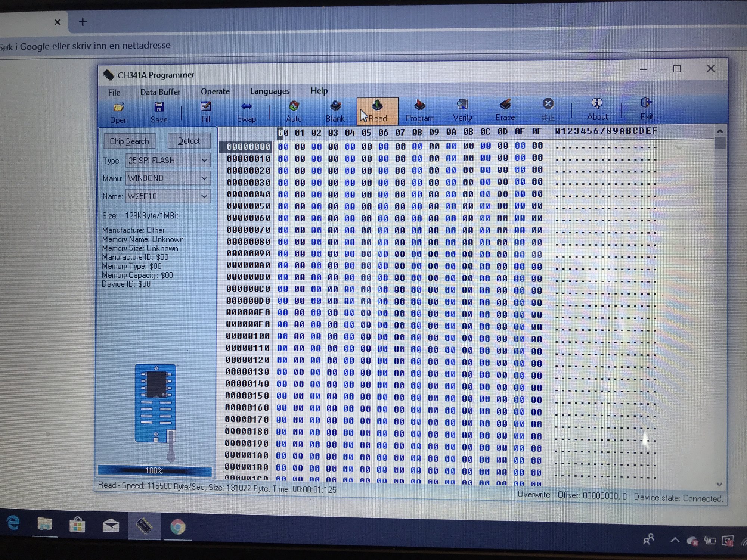Expand the Manu dropdown showing WINBOND
The image size is (747, 560).
click(204, 178)
